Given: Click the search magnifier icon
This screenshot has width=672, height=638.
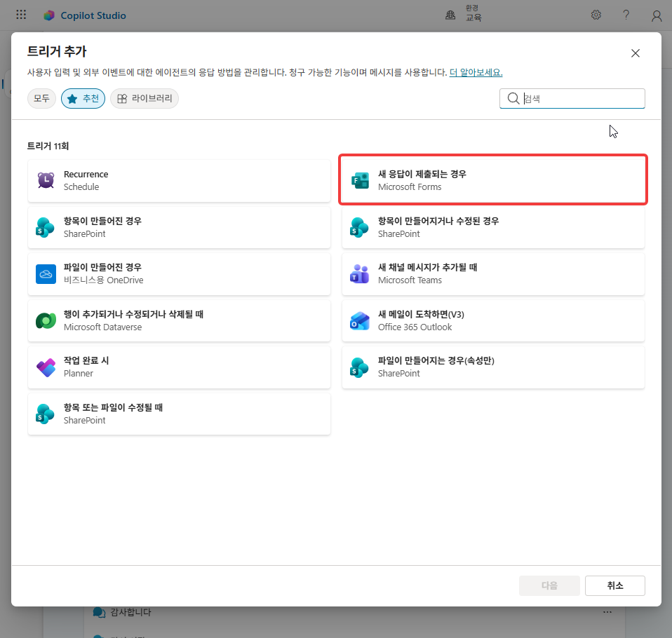Looking at the screenshot, I should 513,99.
